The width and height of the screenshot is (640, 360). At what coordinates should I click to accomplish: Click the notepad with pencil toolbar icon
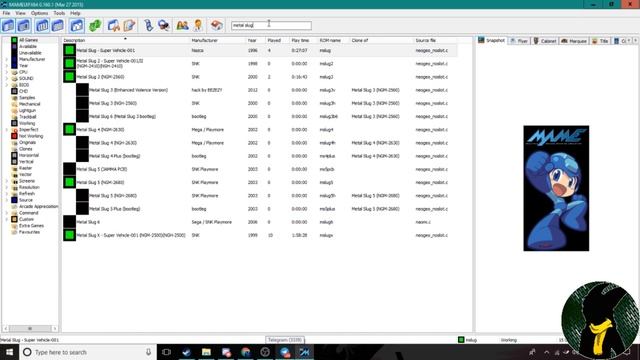(x=129, y=25)
